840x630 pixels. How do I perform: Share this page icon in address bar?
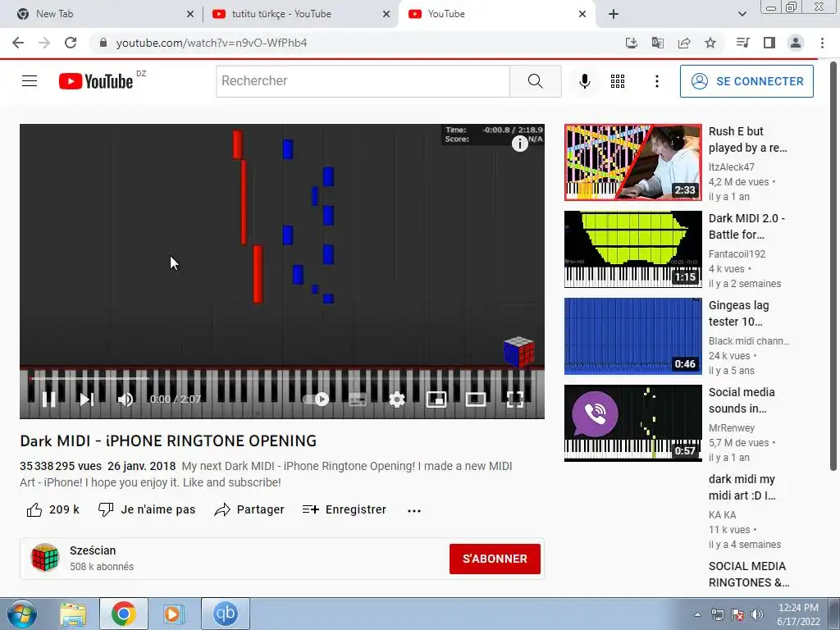tap(684, 43)
